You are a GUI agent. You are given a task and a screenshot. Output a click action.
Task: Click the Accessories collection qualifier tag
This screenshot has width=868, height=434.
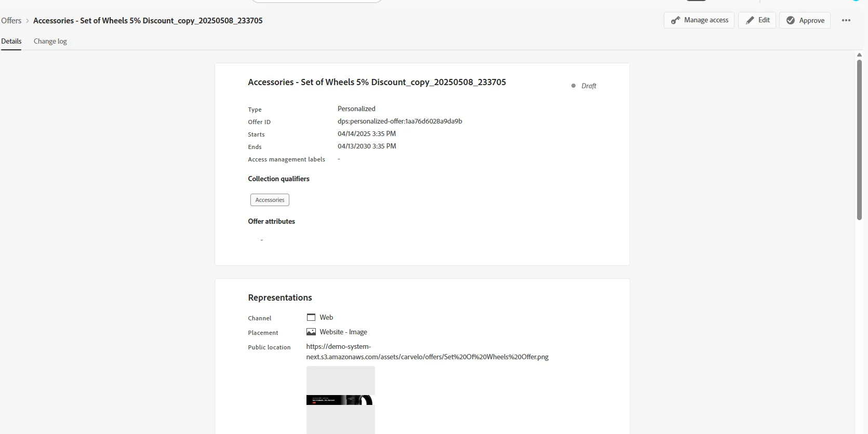tap(270, 200)
